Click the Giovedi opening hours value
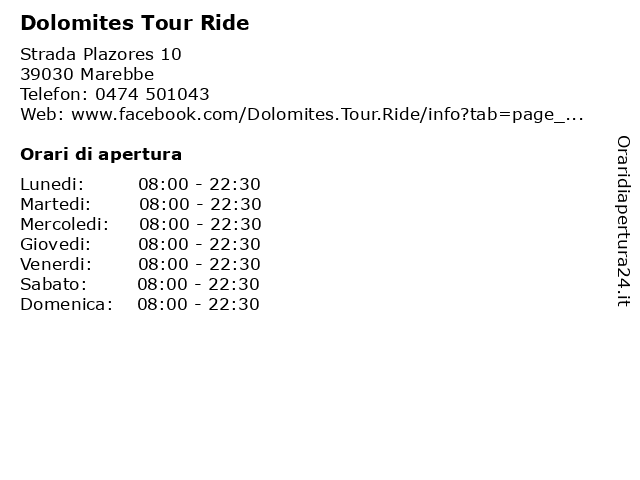Viewport: 640px width, 480px height. click(199, 244)
